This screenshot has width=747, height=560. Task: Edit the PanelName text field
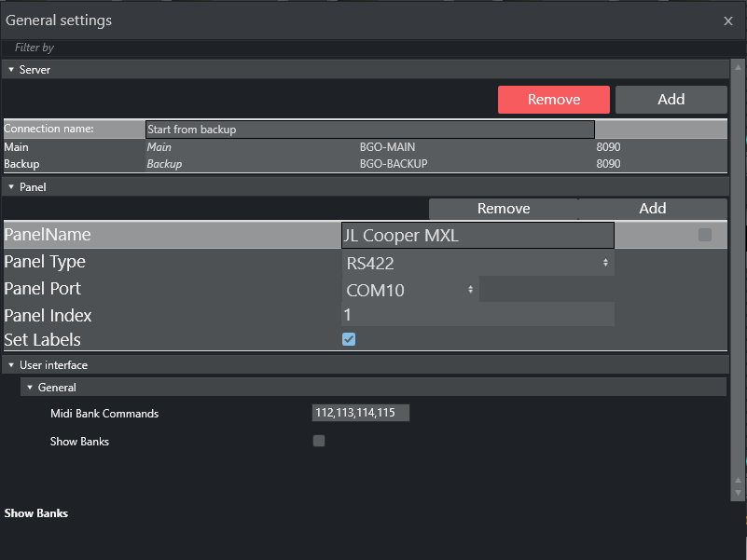[x=477, y=236]
